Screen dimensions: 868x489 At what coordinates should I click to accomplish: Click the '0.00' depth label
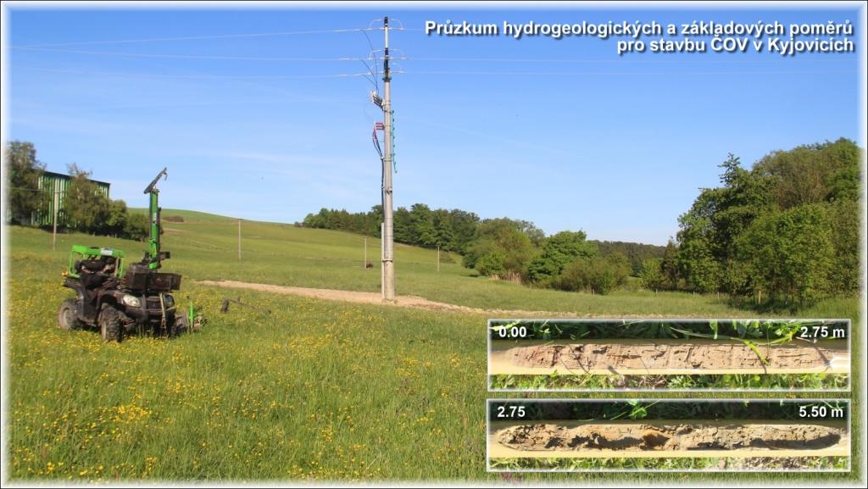click(x=513, y=332)
